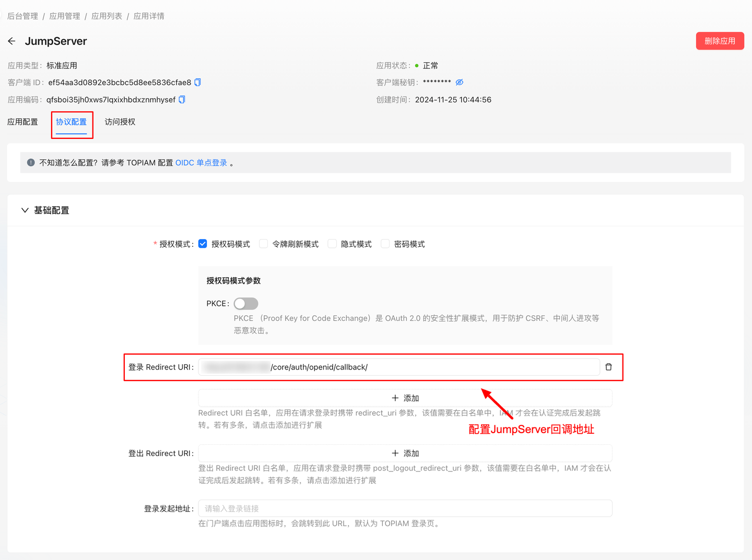Switch to the 应用配置 tab
This screenshot has width=752, height=560.
pos(22,122)
